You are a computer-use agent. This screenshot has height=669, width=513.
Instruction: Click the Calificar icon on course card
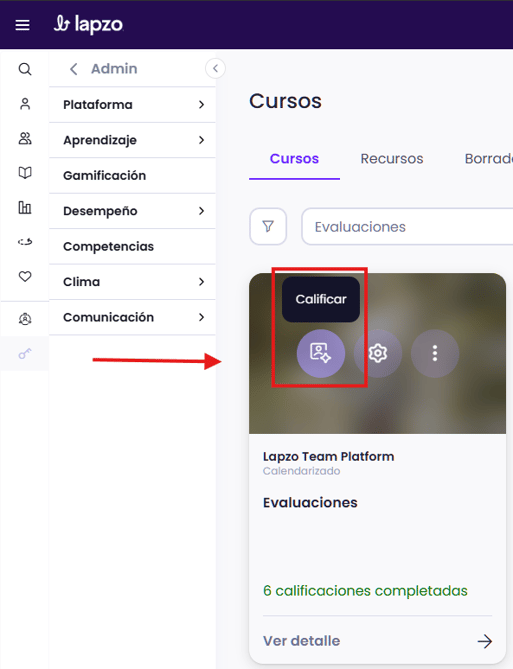pyautogui.click(x=321, y=353)
